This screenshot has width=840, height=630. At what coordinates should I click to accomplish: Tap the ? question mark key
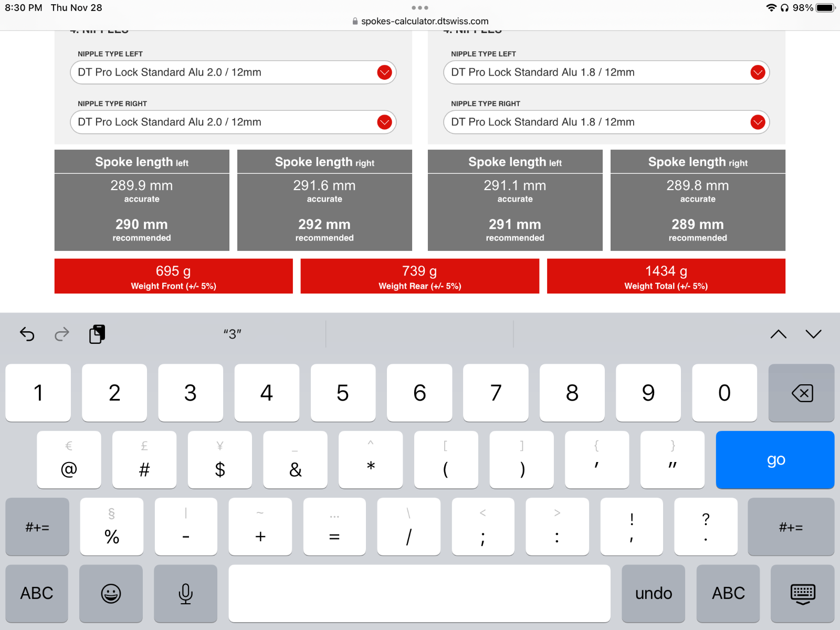(706, 527)
